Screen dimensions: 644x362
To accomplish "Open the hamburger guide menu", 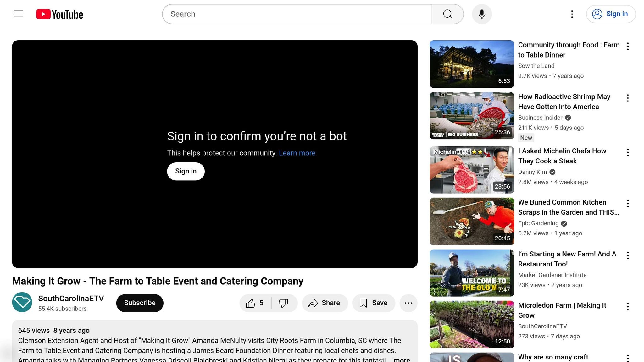I will pyautogui.click(x=18, y=14).
